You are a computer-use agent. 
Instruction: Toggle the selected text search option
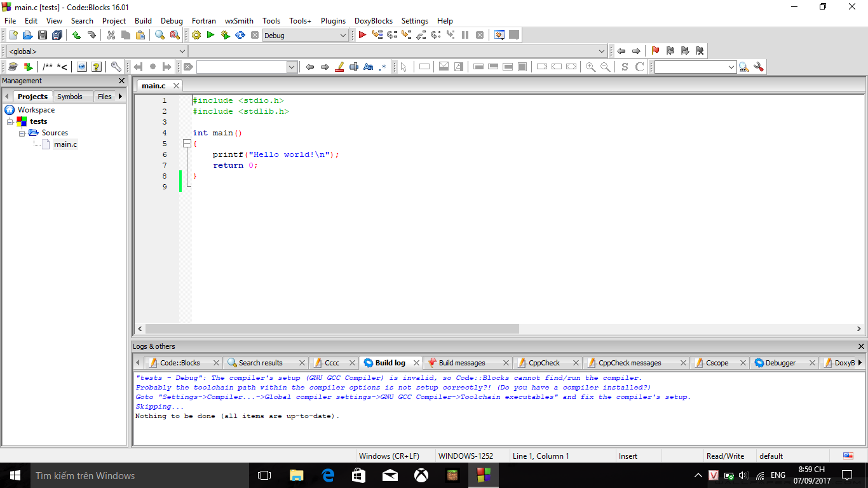[354, 67]
